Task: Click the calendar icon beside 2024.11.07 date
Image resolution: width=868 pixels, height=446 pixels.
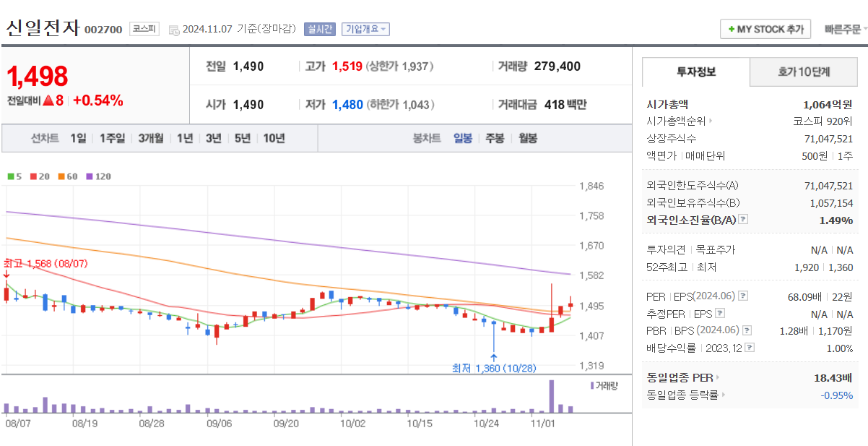Action: click(174, 30)
